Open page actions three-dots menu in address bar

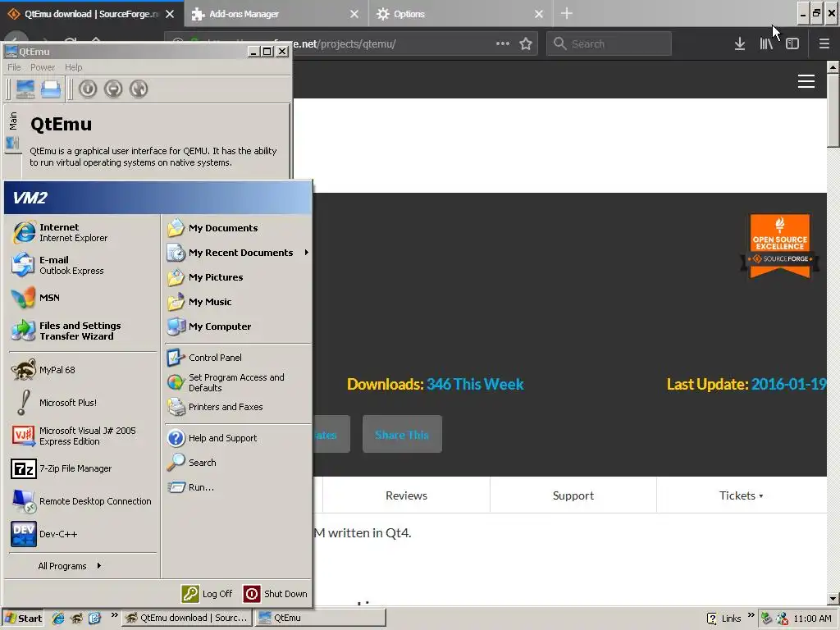tap(503, 43)
